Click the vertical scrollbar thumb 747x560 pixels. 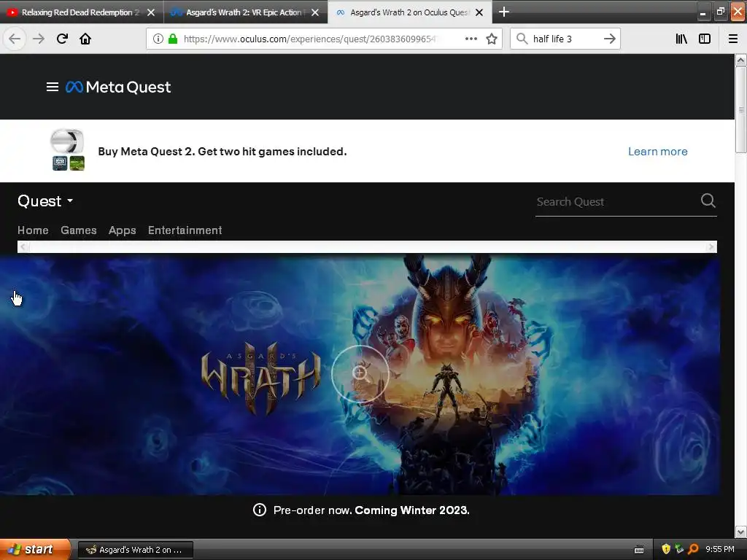740,109
